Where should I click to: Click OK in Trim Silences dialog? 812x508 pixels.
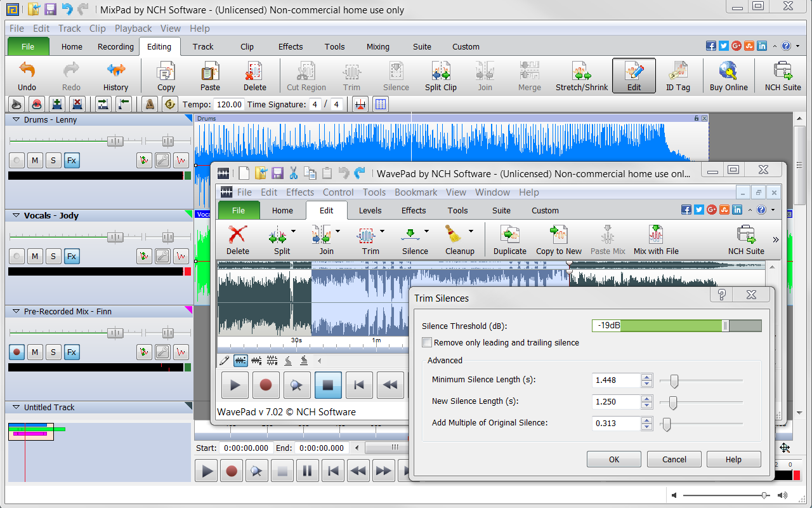(613, 459)
